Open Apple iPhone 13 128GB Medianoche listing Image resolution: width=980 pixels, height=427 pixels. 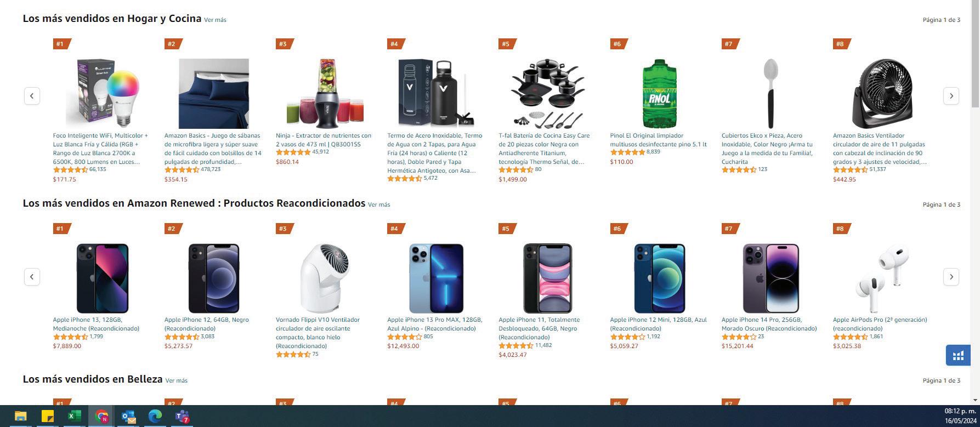click(96, 324)
